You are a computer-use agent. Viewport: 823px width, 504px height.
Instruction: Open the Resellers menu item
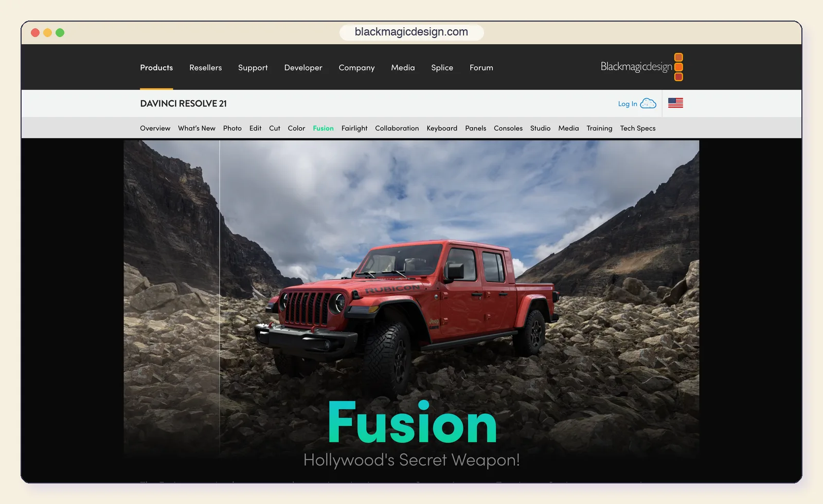[x=205, y=67]
